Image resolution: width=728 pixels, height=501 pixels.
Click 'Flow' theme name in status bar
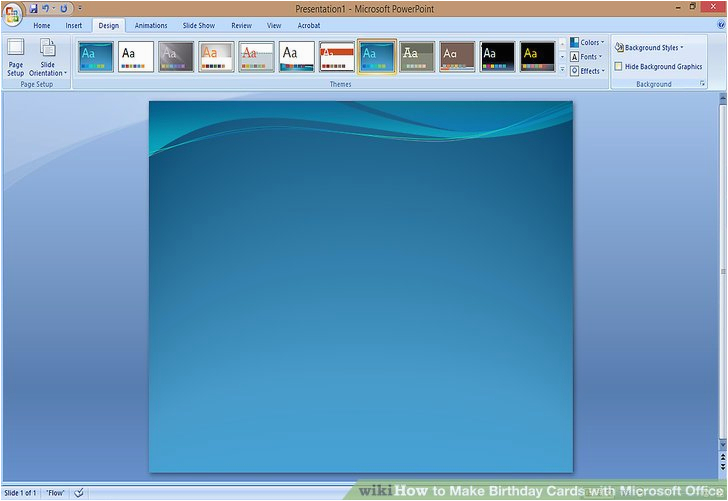pyautogui.click(x=55, y=493)
